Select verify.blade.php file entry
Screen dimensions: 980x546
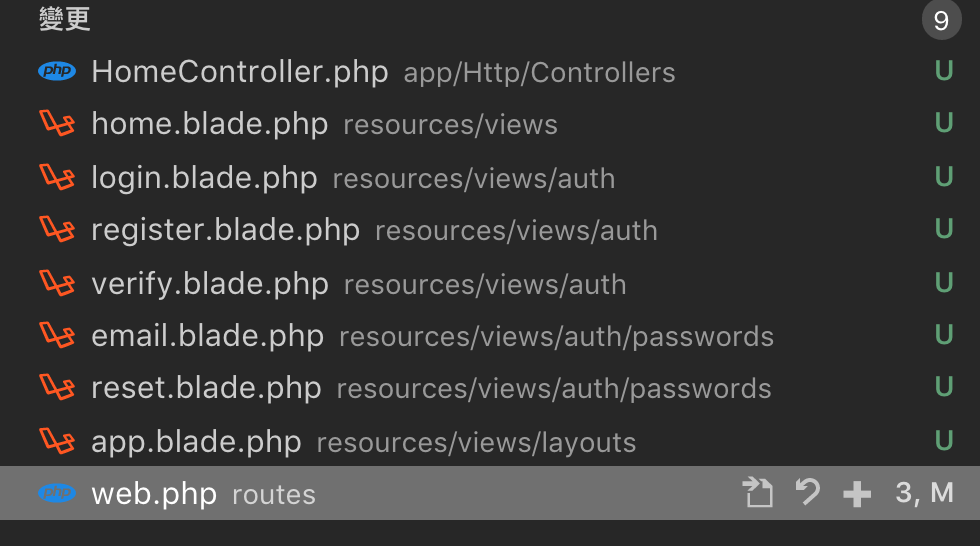click(x=210, y=283)
